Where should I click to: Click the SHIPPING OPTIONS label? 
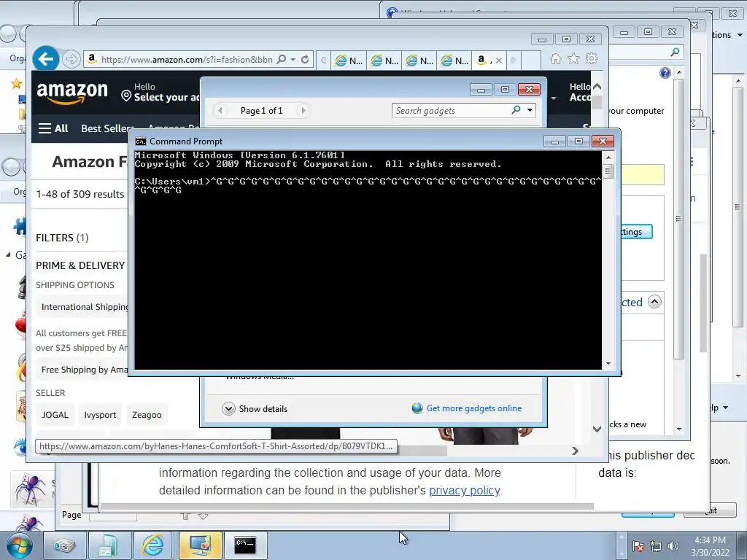point(75,285)
